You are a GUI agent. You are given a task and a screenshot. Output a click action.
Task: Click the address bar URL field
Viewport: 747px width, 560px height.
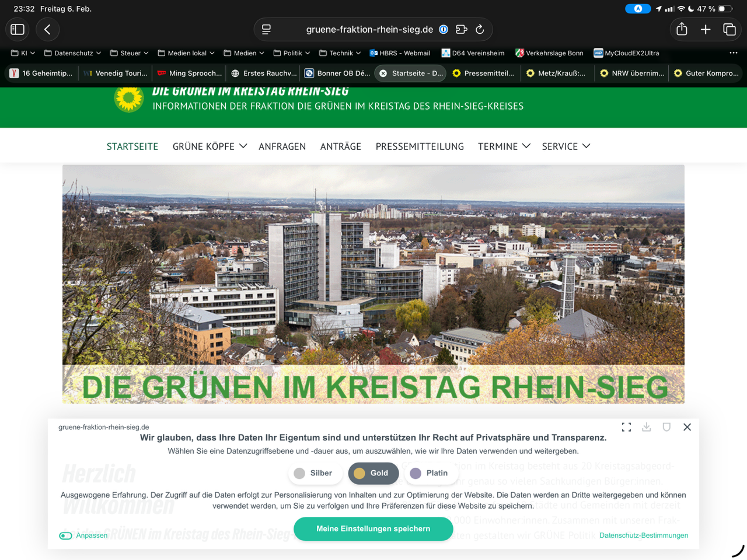[369, 29]
